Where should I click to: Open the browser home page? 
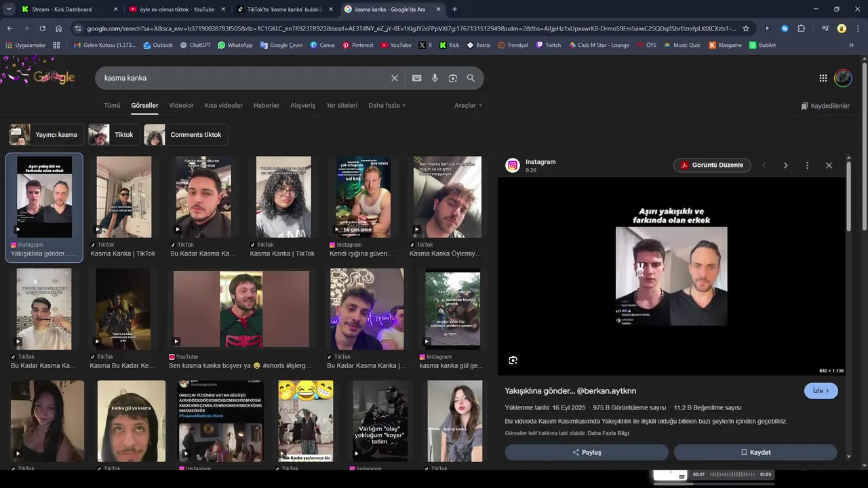click(58, 28)
